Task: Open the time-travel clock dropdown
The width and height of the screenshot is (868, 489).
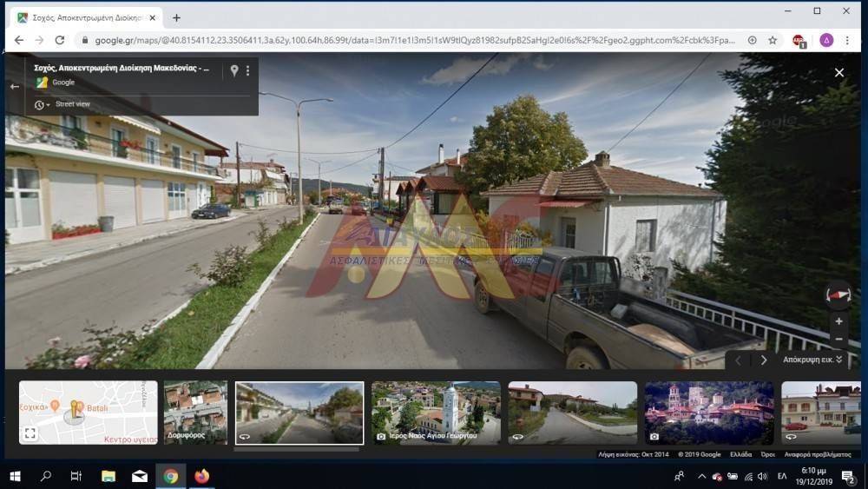Action: (42, 105)
